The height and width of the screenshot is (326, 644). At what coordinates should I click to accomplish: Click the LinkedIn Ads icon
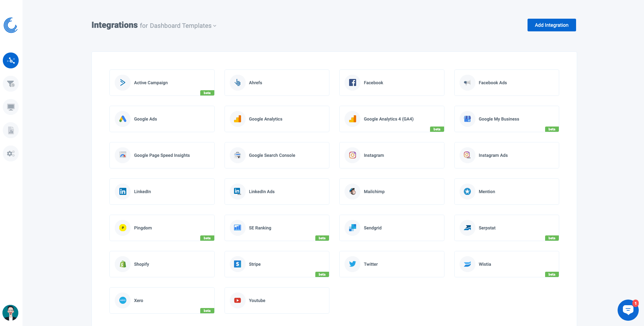(238, 191)
